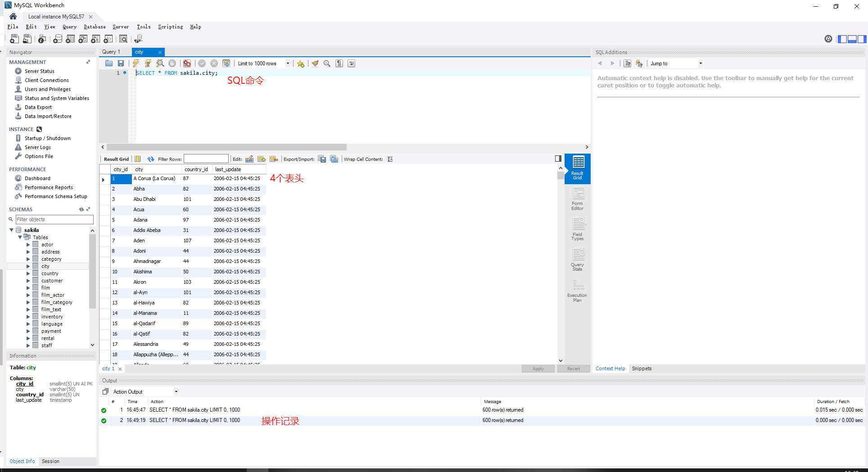Click the Revert button near Apply

tap(573, 368)
